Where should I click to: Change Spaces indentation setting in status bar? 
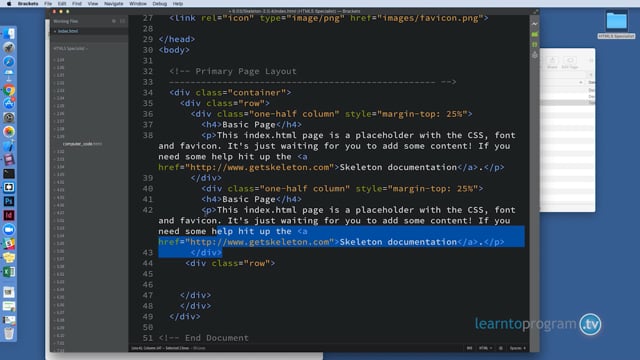[518, 348]
